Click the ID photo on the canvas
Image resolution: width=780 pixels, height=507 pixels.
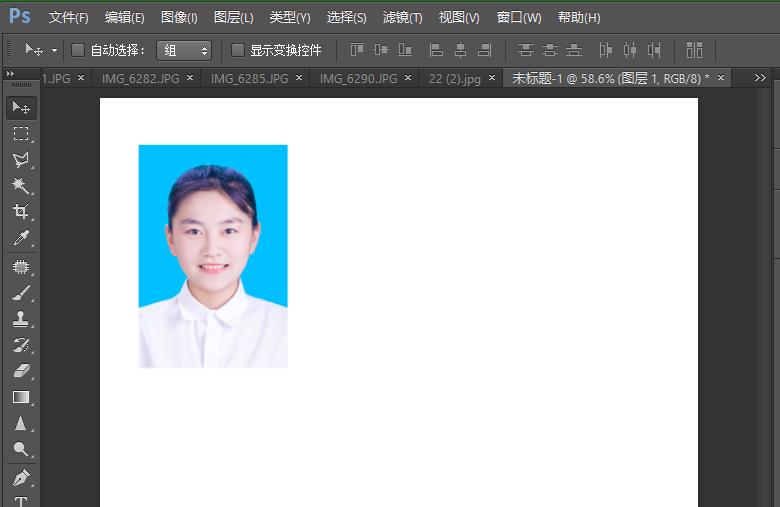213,256
